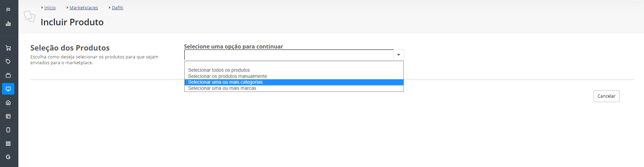
Task: Click the Cancelar button
Action: [x=607, y=96]
